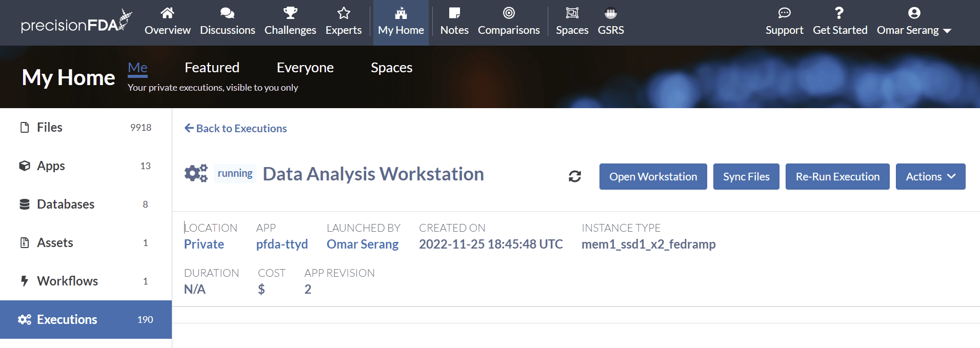This screenshot has height=348, width=980.
Task: Select Files in the left sidebar
Action: [x=50, y=127]
